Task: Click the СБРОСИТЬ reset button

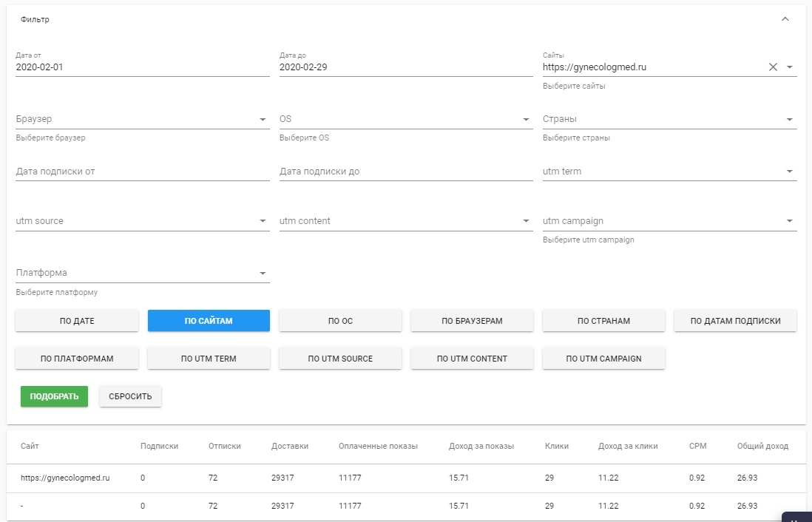Action: (130, 396)
